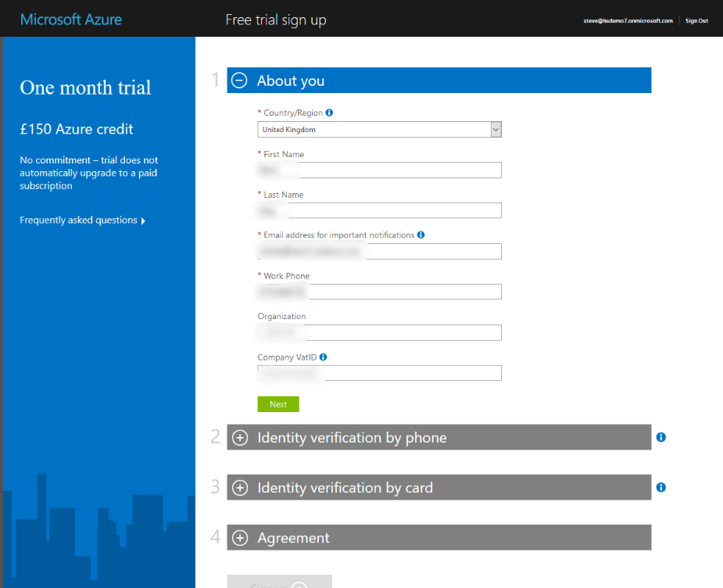Open the Country/Region dropdown
Viewport: 723px width, 588px height.
click(379, 130)
